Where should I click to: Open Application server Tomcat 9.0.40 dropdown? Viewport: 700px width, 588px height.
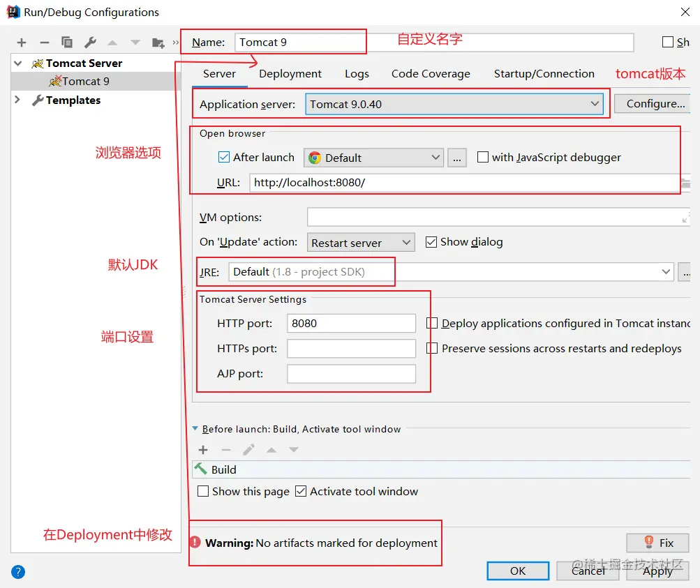454,104
